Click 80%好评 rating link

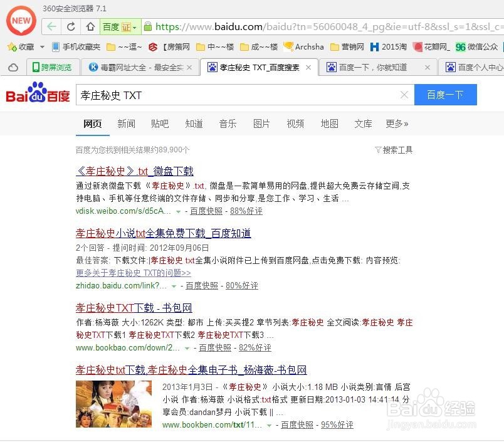tap(242, 286)
